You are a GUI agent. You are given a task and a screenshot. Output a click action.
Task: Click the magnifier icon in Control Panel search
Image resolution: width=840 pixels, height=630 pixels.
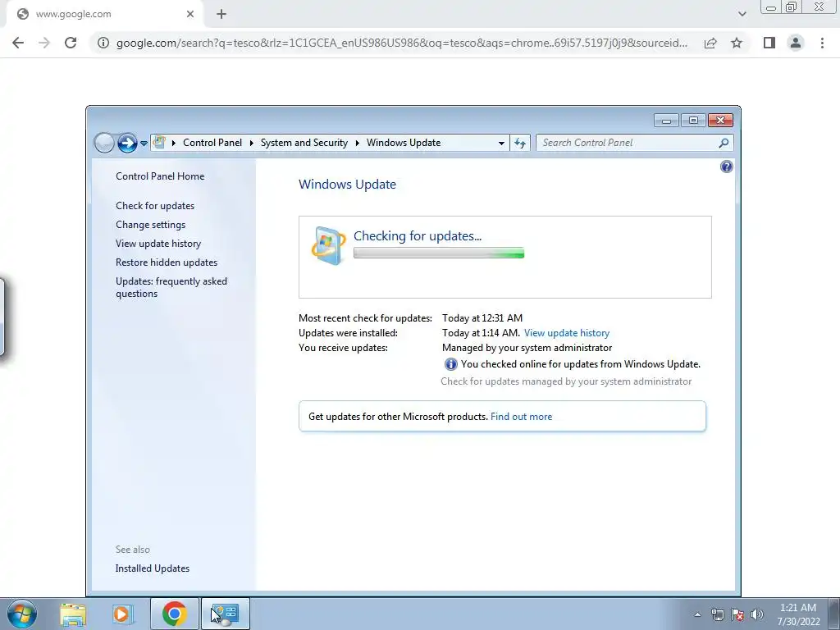tap(724, 143)
